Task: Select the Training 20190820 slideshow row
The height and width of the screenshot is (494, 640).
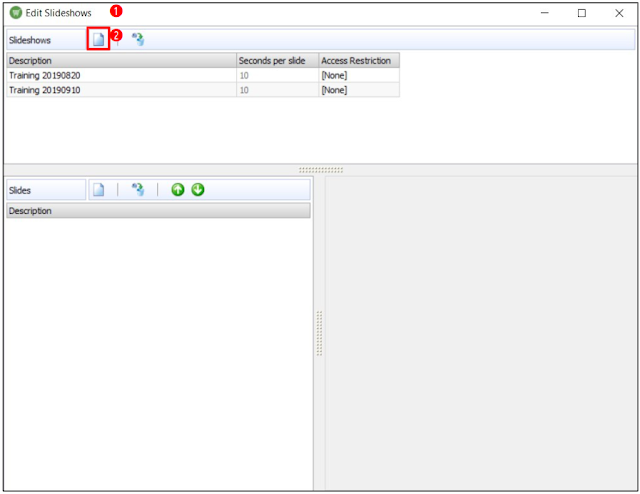Action: coord(203,75)
